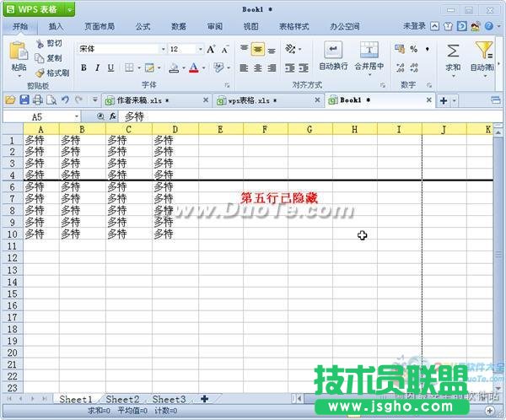Click the align text right icon
This screenshot has width=506, height=420.
pyautogui.click(x=272, y=67)
